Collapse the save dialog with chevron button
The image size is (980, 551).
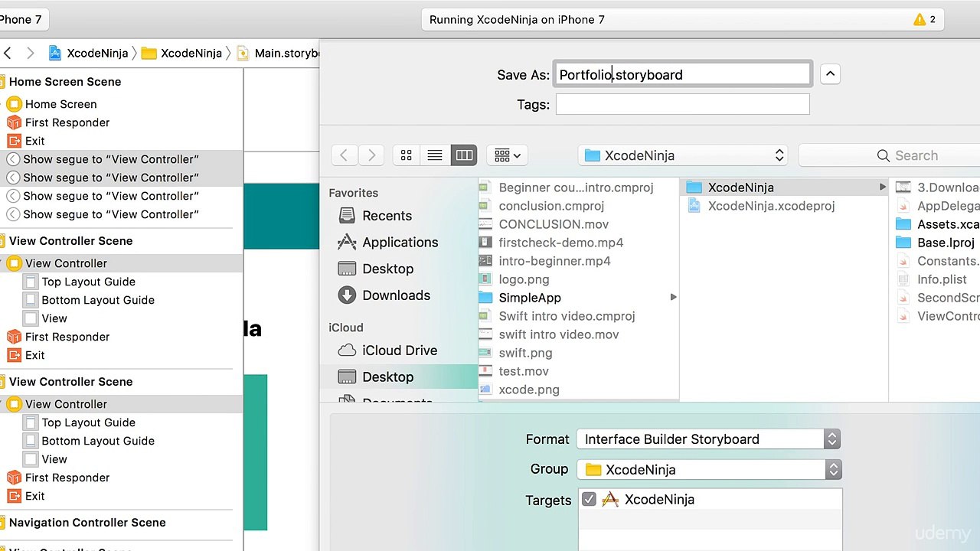click(x=830, y=74)
